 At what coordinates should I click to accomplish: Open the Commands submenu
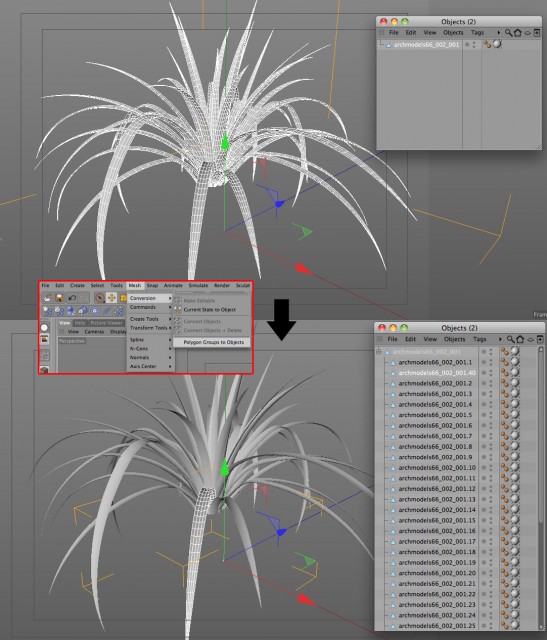tap(150, 307)
